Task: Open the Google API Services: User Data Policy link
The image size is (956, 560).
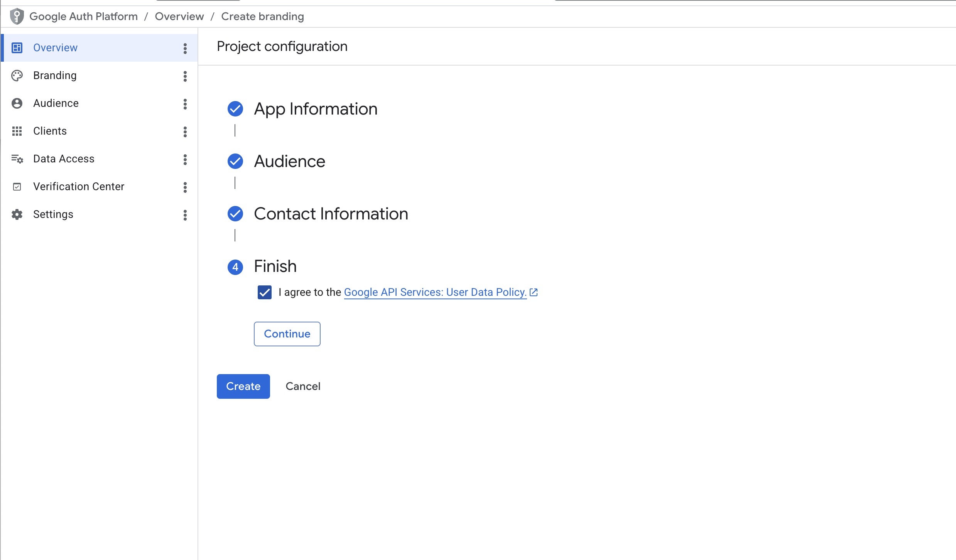Action: coord(435,292)
